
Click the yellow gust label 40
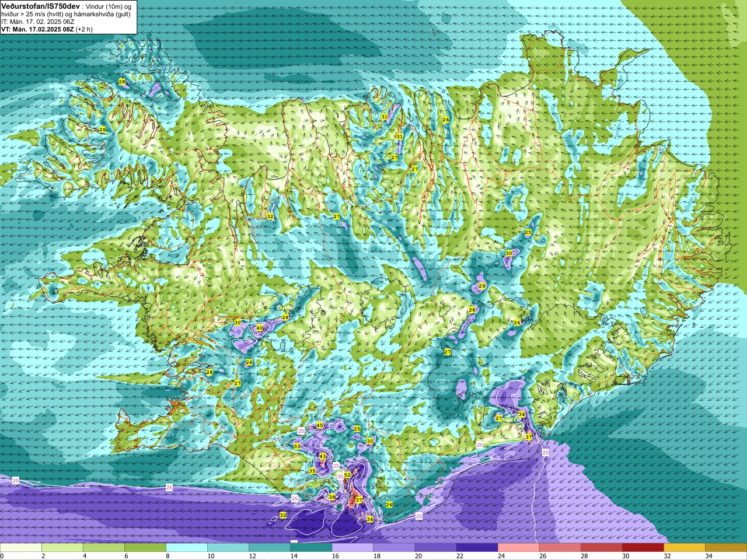coord(260,328)
